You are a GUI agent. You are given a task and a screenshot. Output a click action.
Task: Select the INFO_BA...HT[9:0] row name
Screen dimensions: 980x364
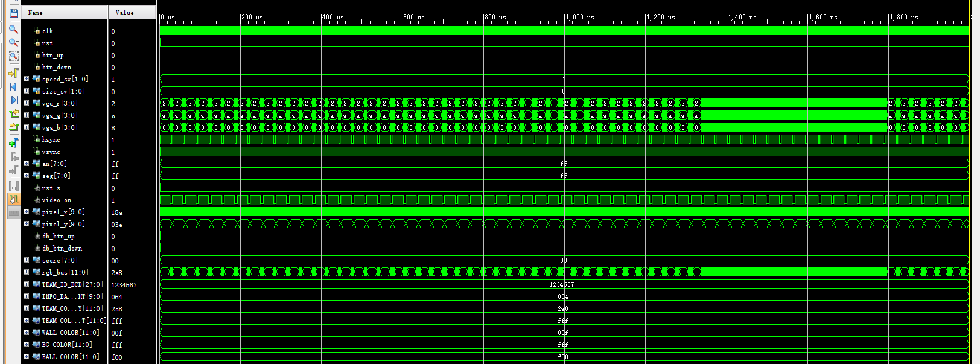[x=72, y=296]
